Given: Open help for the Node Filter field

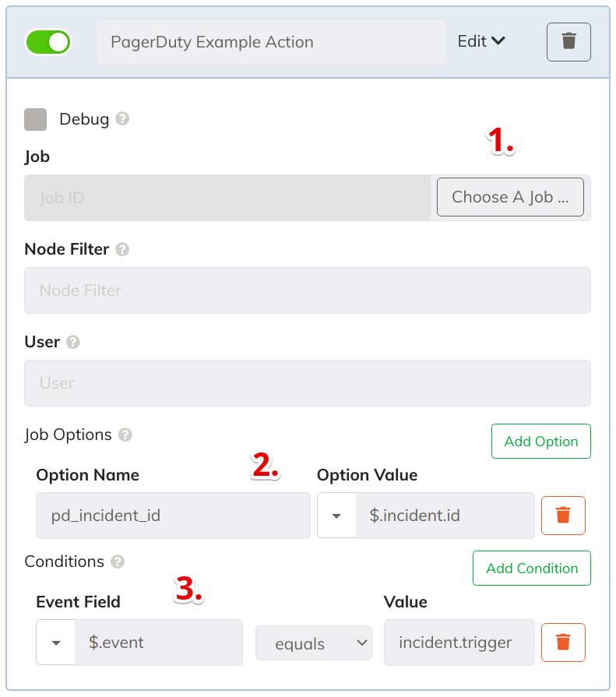Looking at the screenshot, I should [121, 249].
